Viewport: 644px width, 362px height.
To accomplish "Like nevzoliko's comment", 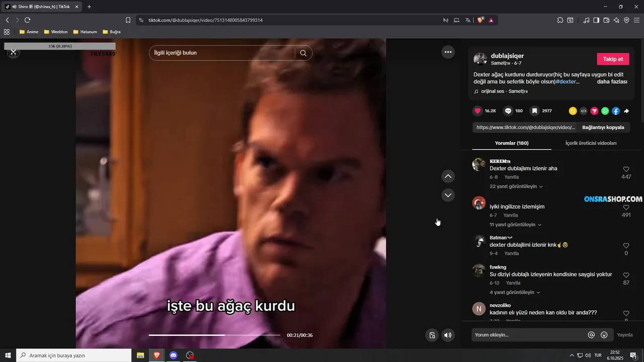I will point(626,313).
